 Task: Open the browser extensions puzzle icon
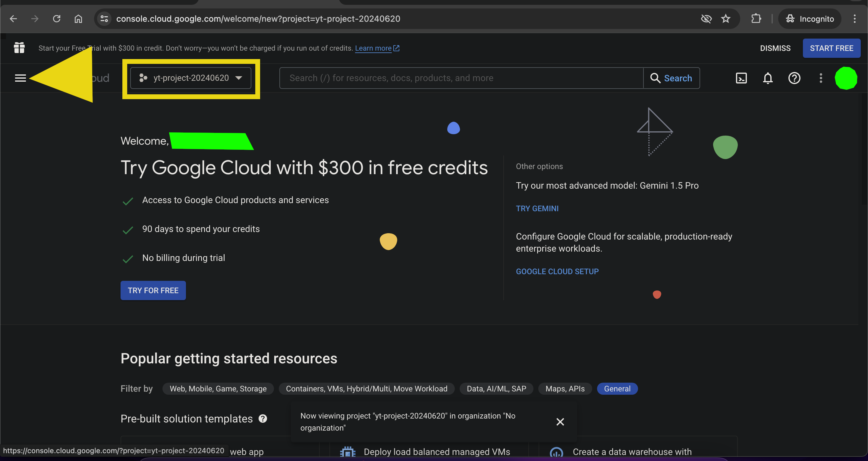[756, 19]
